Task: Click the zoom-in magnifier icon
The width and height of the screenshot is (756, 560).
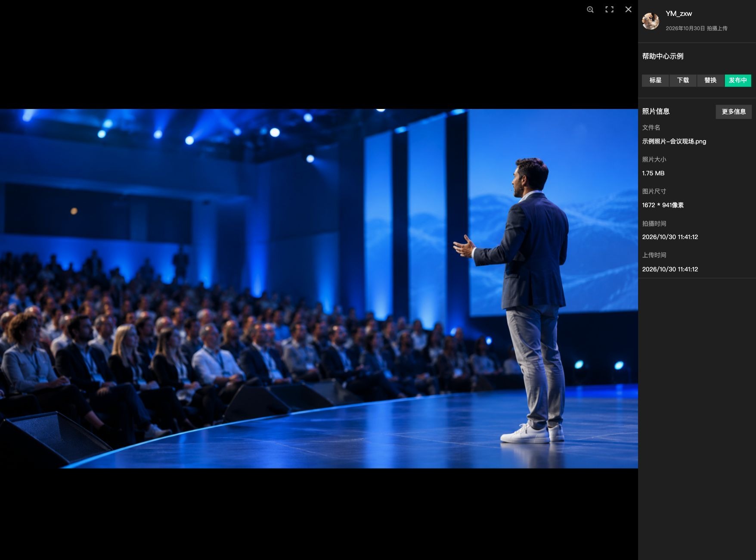Action: pos(590,9)
